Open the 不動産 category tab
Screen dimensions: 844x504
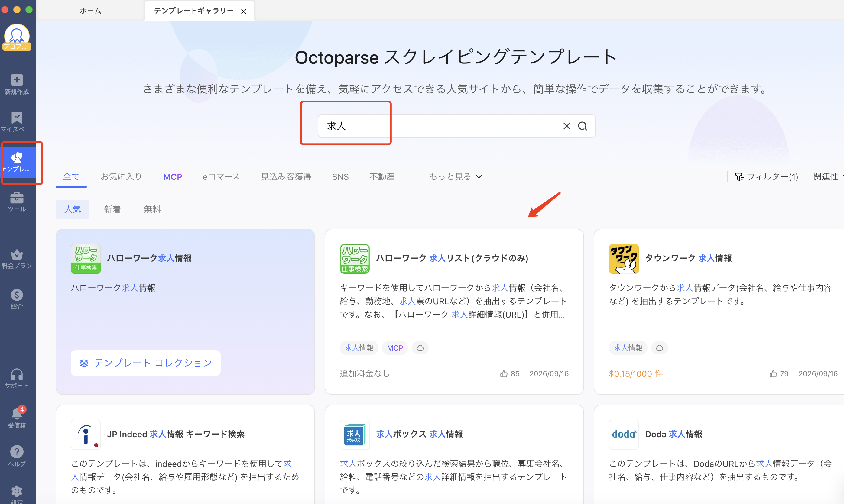pyautogui.click(x=382, y=176)
